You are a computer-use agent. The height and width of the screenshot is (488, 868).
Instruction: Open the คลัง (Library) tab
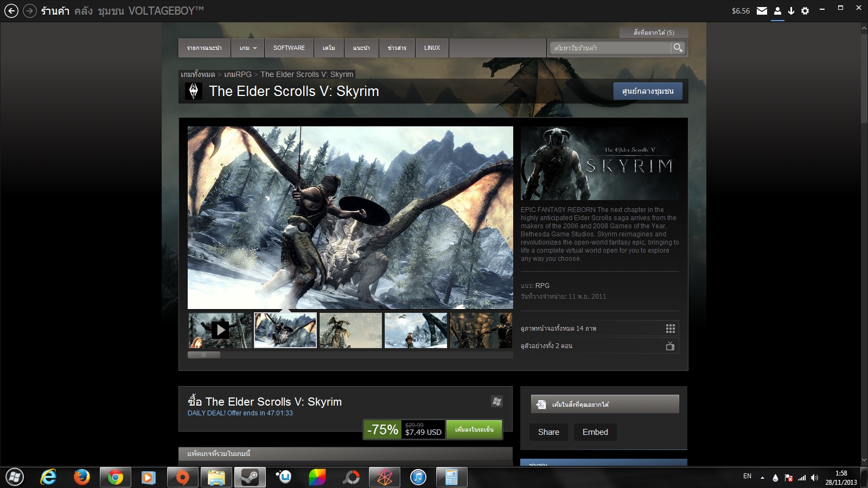(84, 11)
